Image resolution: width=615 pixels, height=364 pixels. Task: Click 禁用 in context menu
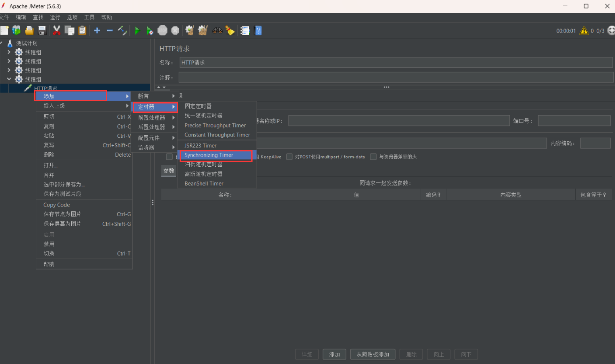coord(84,244)
